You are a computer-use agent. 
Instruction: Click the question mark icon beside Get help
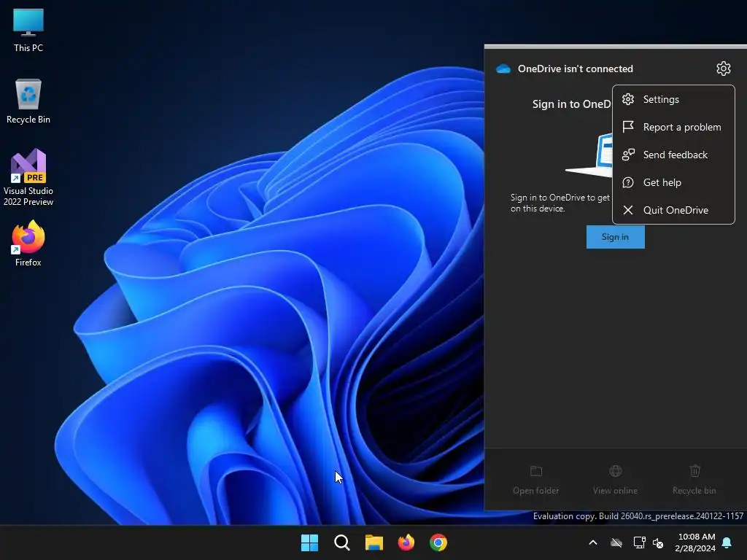tap(628, 182)
